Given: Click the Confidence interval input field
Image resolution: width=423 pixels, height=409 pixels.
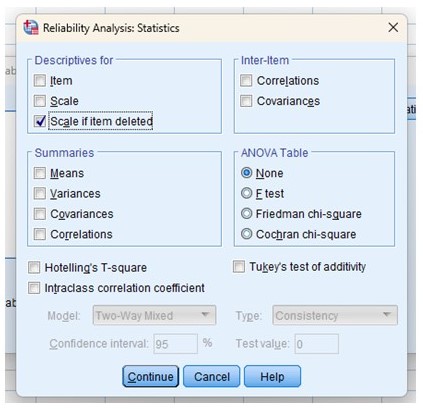Looking at the screenshot, I should click(175, 344).
